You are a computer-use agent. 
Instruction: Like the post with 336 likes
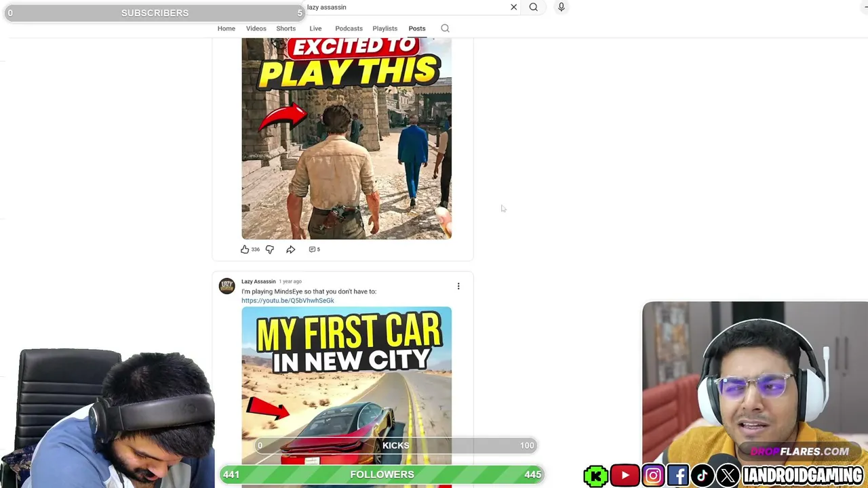coord(245,249)
